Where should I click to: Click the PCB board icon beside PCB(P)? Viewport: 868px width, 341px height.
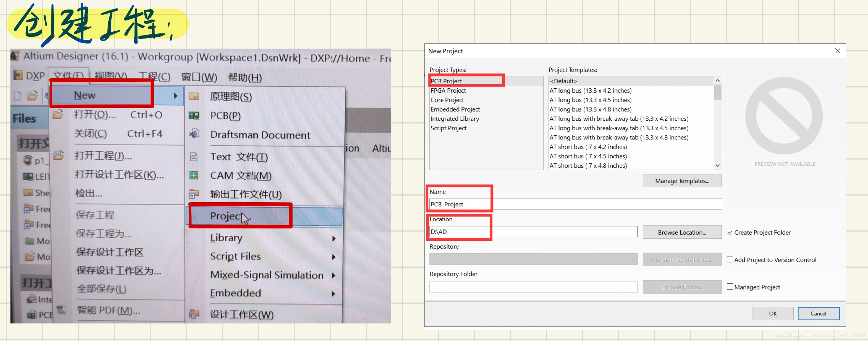click(x=194, y=116)
